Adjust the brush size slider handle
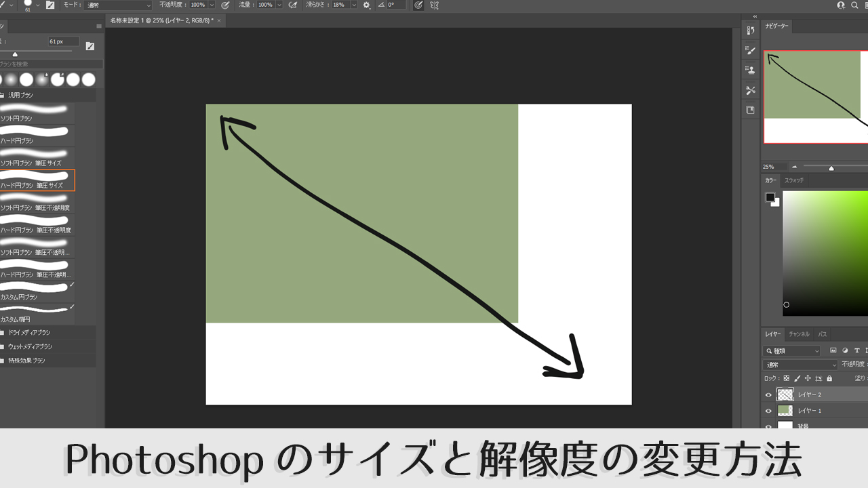This screenshot has height=488, width=868. 15,54
